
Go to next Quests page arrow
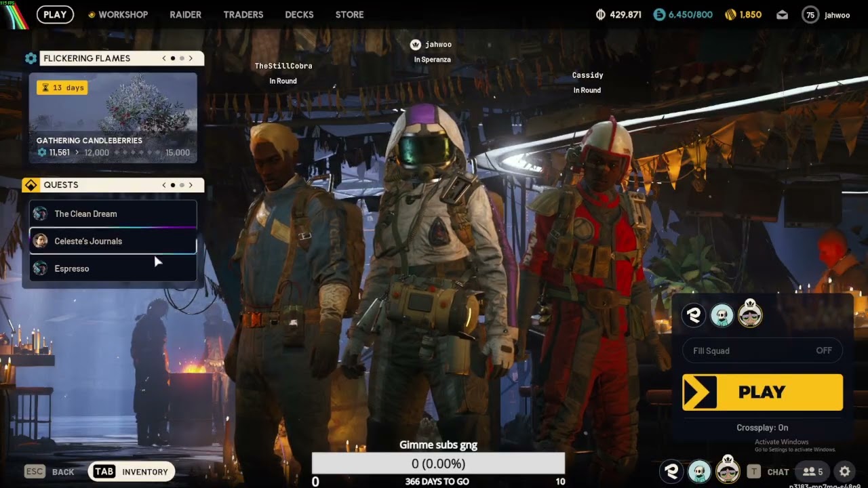pyautogui.click(x=191, y=185)
